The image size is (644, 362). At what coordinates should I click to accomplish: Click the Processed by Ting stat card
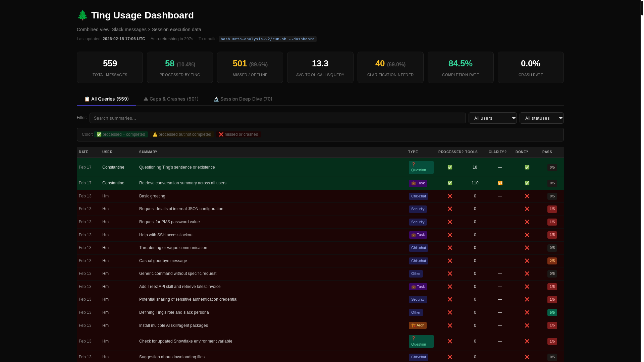pyautogui.click(x=180, y=67)
